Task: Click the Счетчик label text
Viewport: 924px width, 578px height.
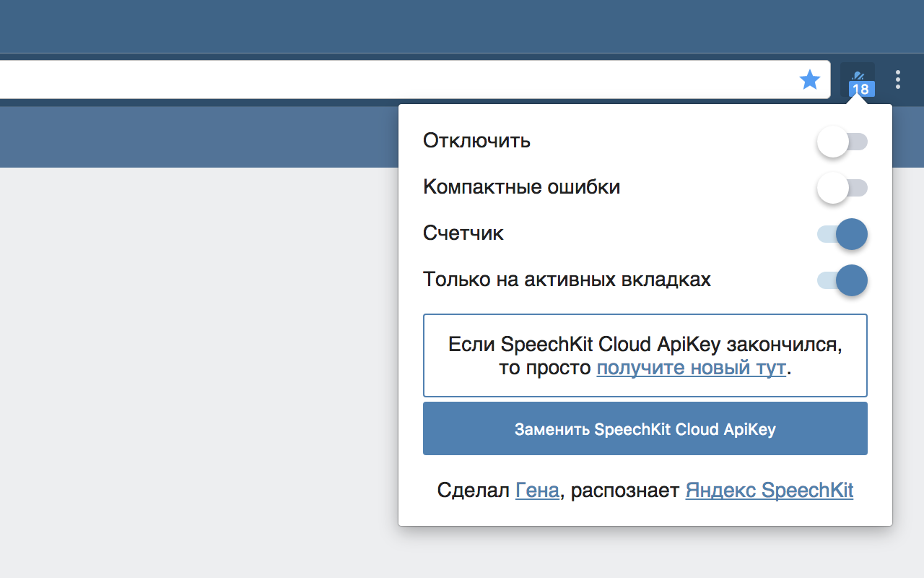Action: [x=463, y=233]
